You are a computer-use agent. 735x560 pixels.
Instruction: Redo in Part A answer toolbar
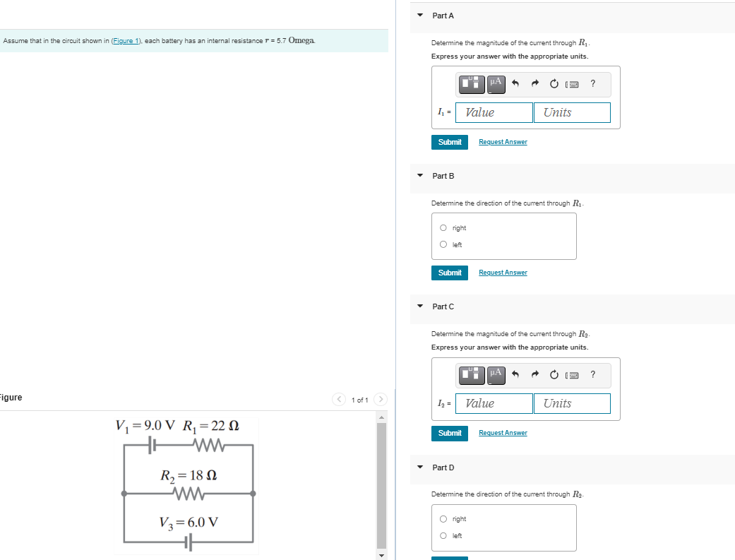click(x=535, y=84)
